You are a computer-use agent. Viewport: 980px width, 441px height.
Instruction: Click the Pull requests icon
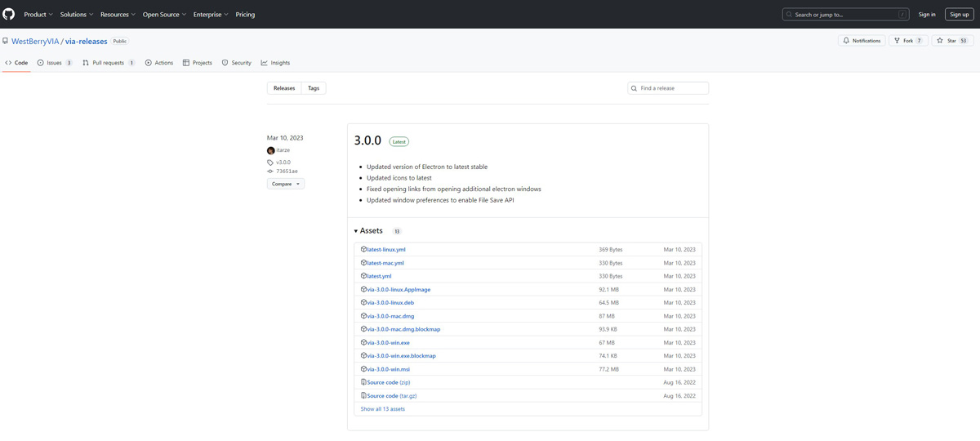[x=86, y=63]
